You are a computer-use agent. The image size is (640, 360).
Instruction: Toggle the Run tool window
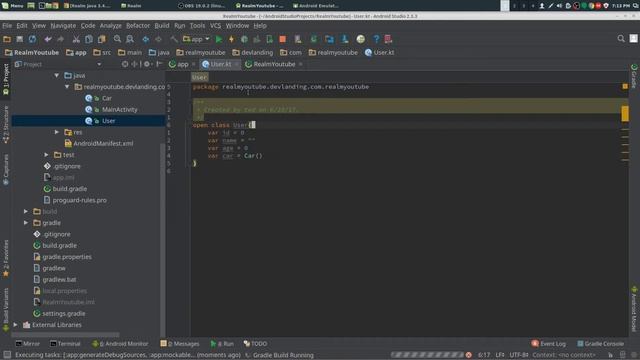[x=222, y=344]
